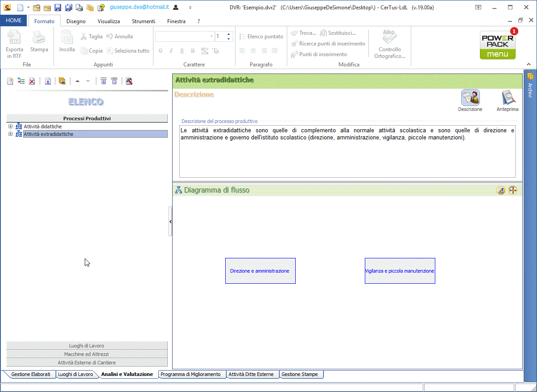Image resolution: width=537 pixels, height=392 pixels.
Task: Open the Luoghi di Lavoro panel section
Action: [87, 346]
